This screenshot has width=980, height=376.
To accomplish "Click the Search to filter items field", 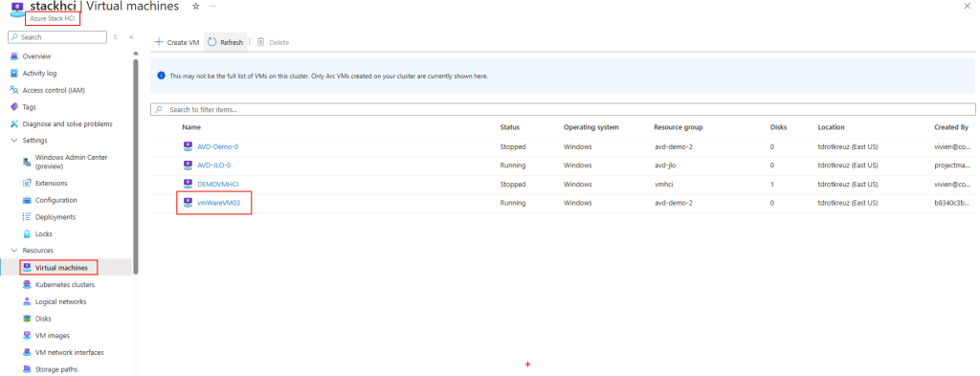I will (x=563, y=109).
